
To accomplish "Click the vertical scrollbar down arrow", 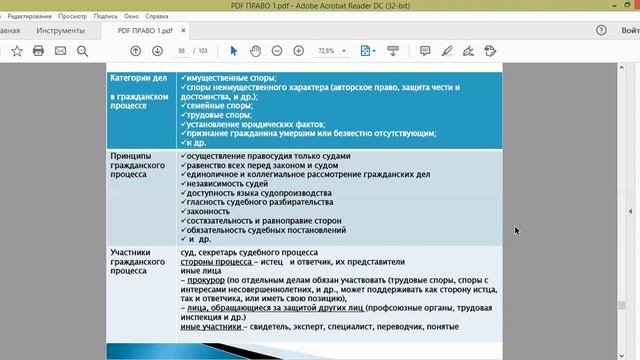I will point(621,356).
